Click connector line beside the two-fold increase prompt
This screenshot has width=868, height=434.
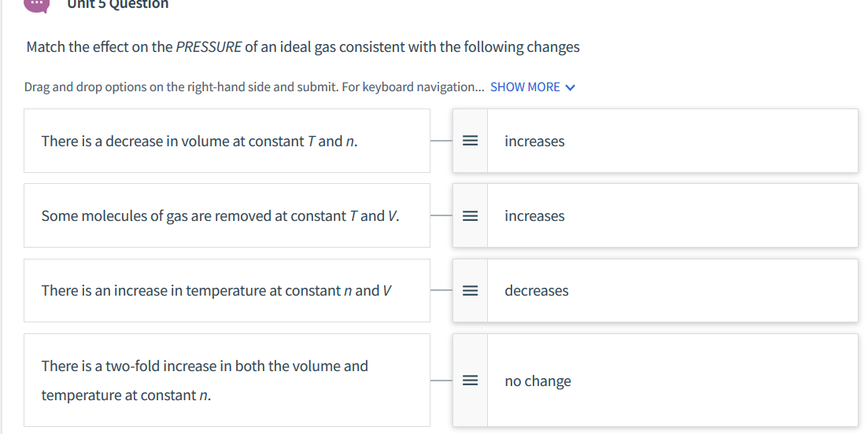pos(441,381)
